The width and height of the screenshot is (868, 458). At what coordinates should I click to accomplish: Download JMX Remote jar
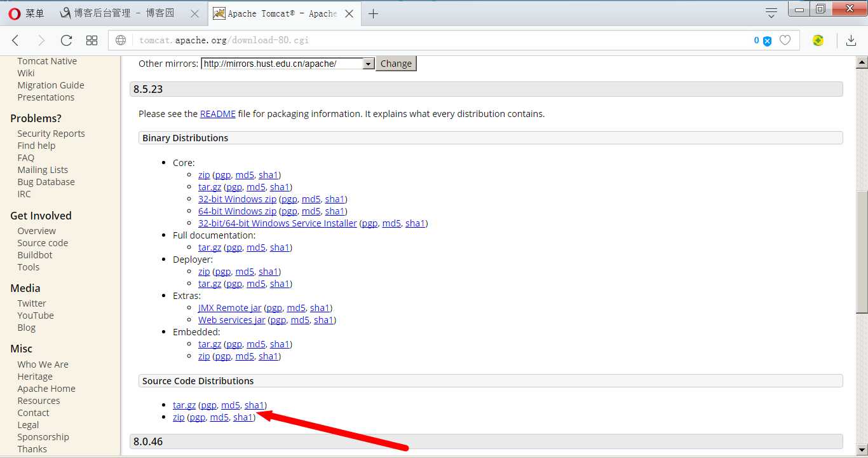pos(230,308)
